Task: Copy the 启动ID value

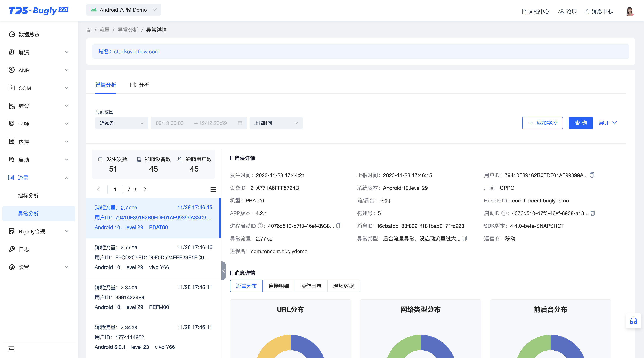Action: [x=593, y=213]
